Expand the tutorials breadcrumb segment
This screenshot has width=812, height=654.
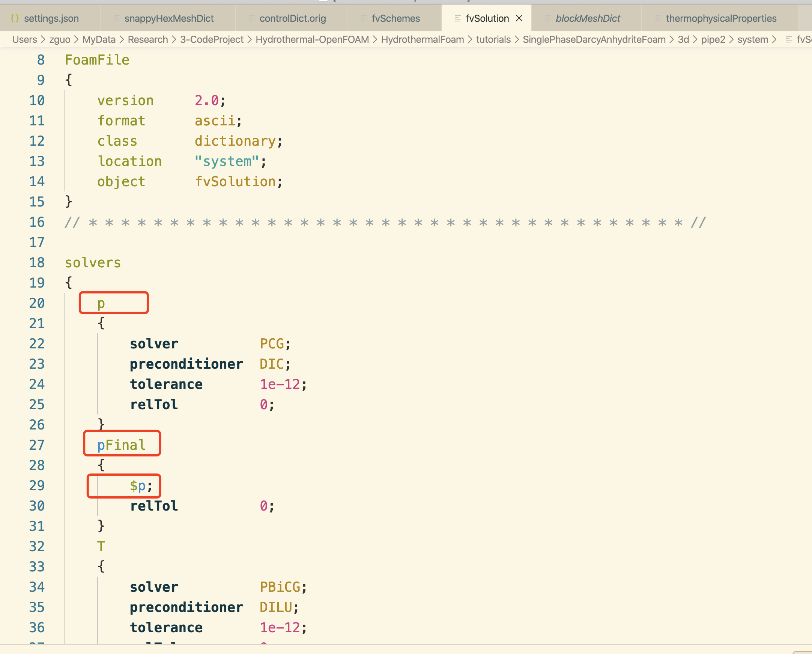(x=493, y=39)
